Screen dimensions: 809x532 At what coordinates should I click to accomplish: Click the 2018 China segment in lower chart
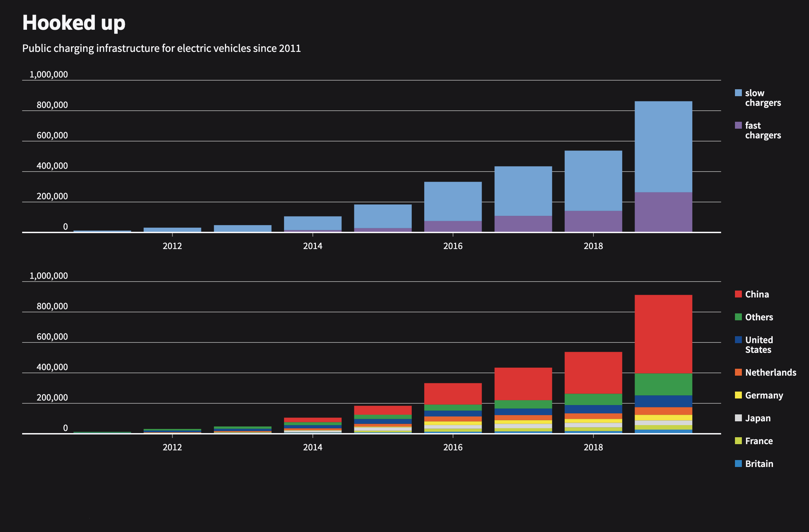click(x=593, y=373)
